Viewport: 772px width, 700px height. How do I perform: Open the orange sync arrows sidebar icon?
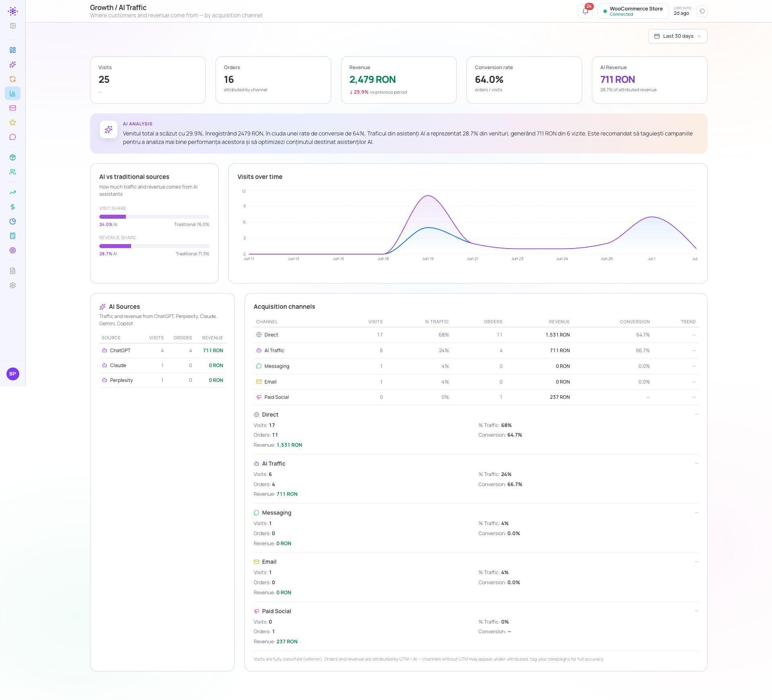[x=13, y=79]
